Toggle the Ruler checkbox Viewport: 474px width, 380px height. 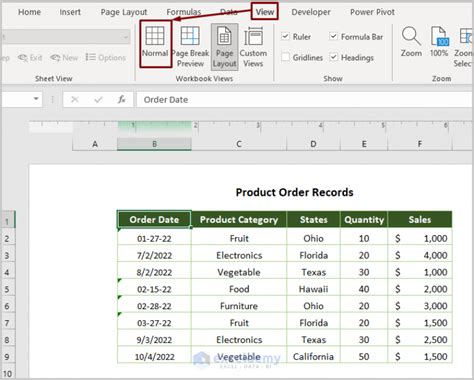tap(285, 36)
